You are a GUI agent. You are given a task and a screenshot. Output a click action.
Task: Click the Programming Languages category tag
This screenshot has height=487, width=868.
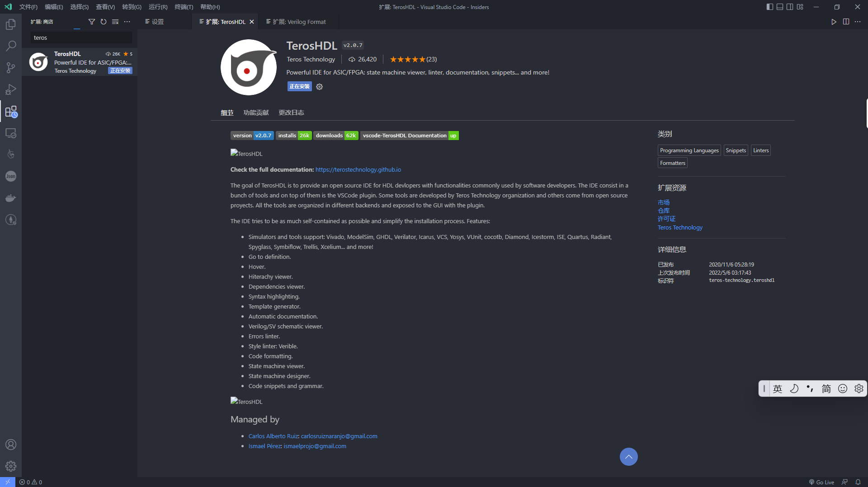click(x=689, y=150)
